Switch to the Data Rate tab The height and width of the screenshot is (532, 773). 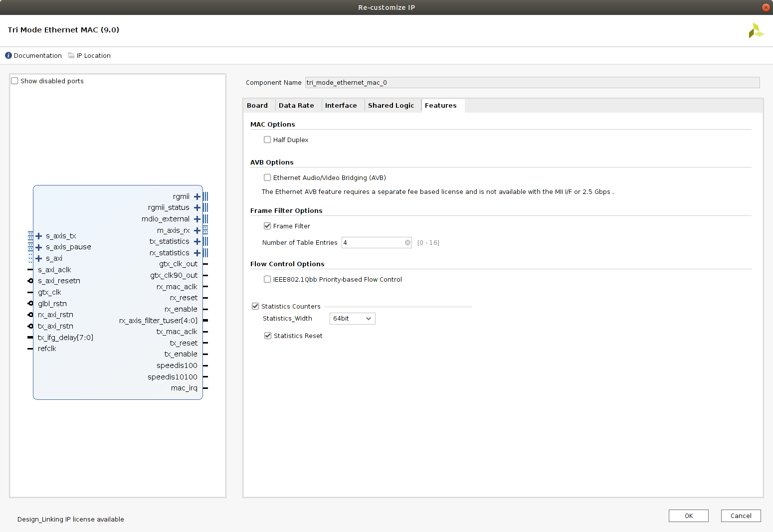[x=296, y=105]
